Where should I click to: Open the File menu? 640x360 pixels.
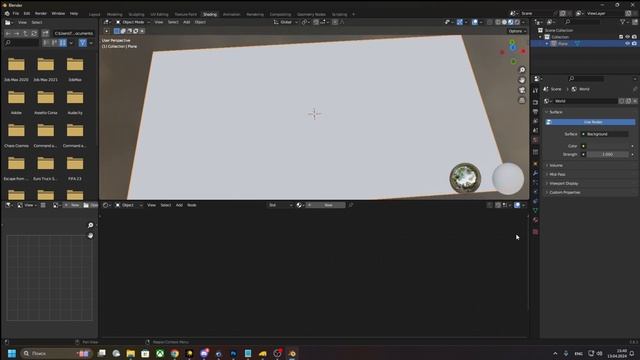pyautogui.click(x=16, y=13)
